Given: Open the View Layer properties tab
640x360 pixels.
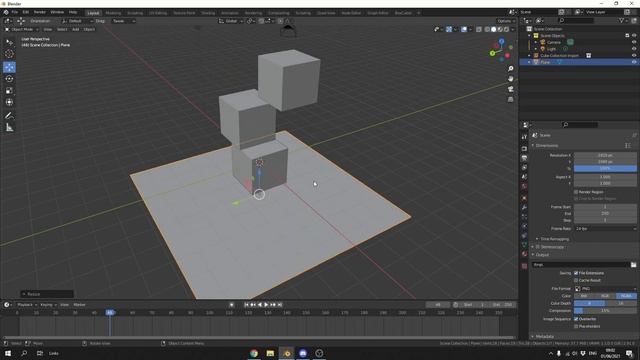Looking at the screenshot, I should [524, 167].
